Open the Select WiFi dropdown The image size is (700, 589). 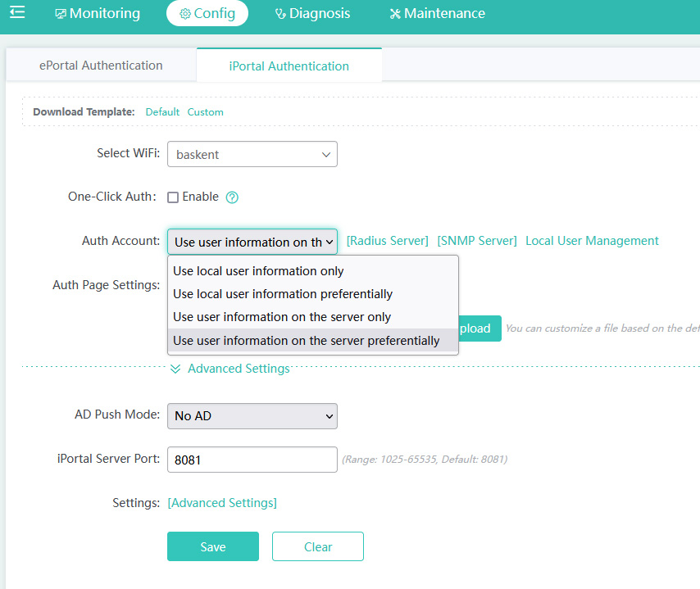252,154
